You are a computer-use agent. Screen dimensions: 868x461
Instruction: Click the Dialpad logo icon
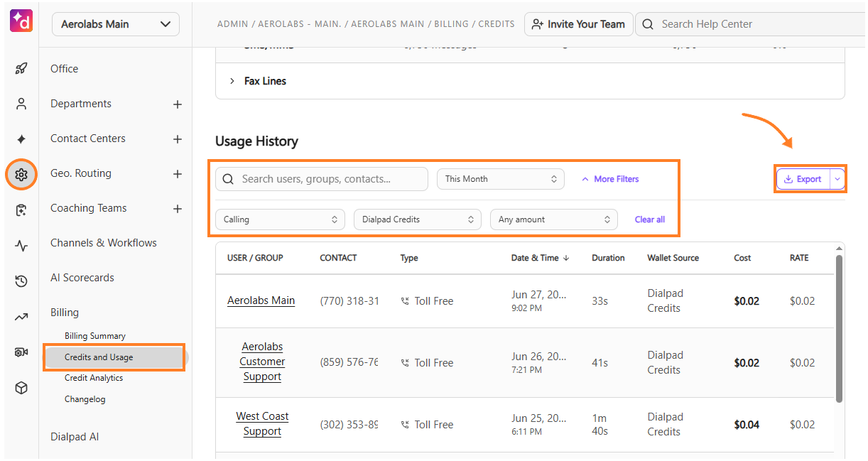click(21, 21)
